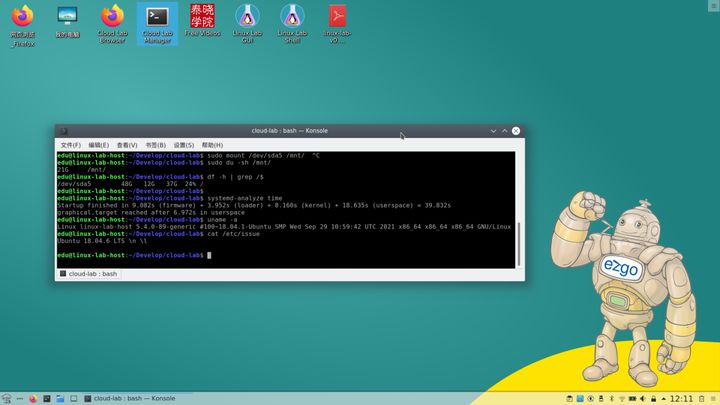The image size is (720, 405).
Task: Launch Firefox from the taskbar
Action: [x=33, y=399]
